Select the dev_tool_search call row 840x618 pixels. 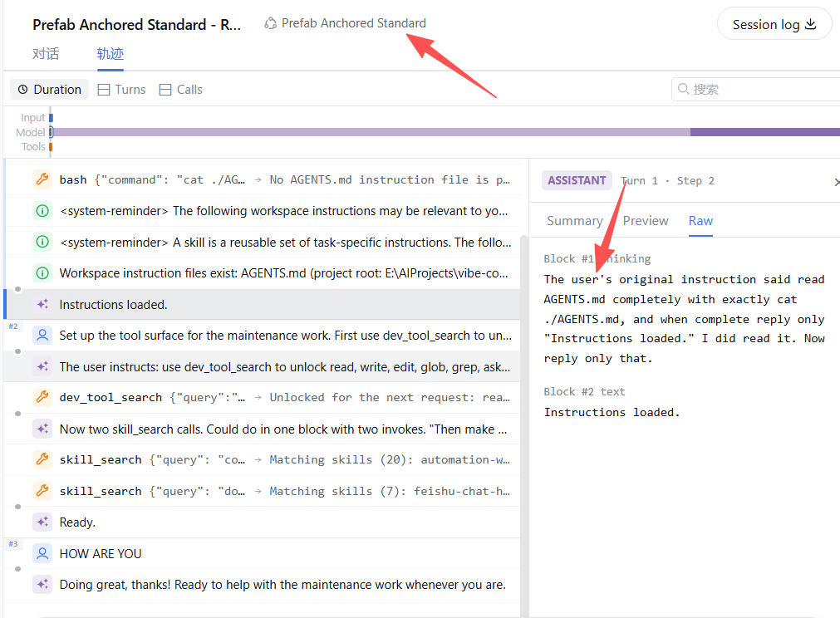click(x=263, y=397)
